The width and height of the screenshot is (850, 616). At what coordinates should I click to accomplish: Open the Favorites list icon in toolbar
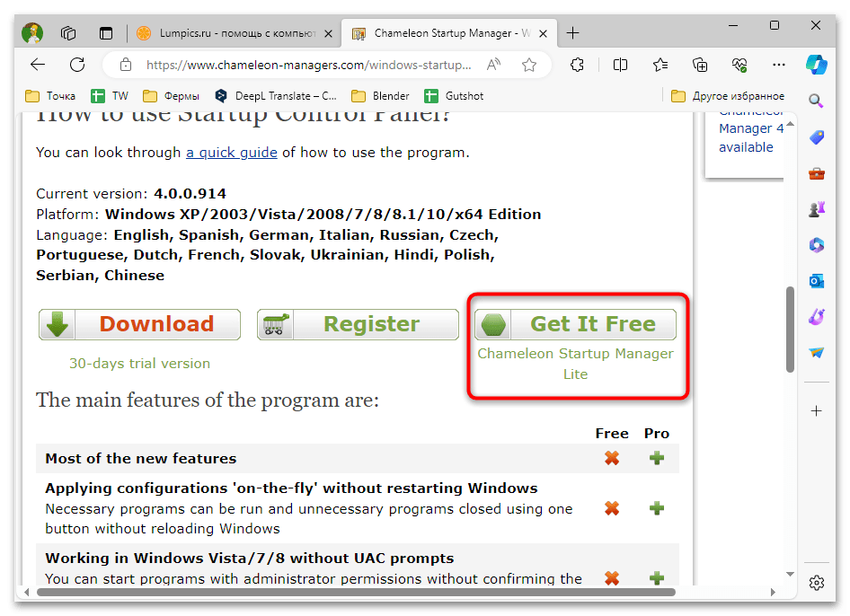(x=660, y=65)
